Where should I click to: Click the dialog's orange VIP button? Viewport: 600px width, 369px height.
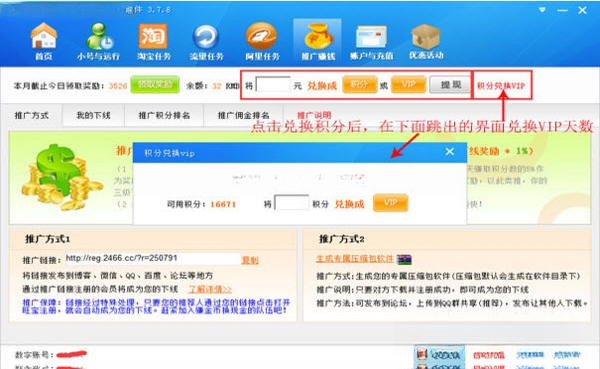pos(390,203)
